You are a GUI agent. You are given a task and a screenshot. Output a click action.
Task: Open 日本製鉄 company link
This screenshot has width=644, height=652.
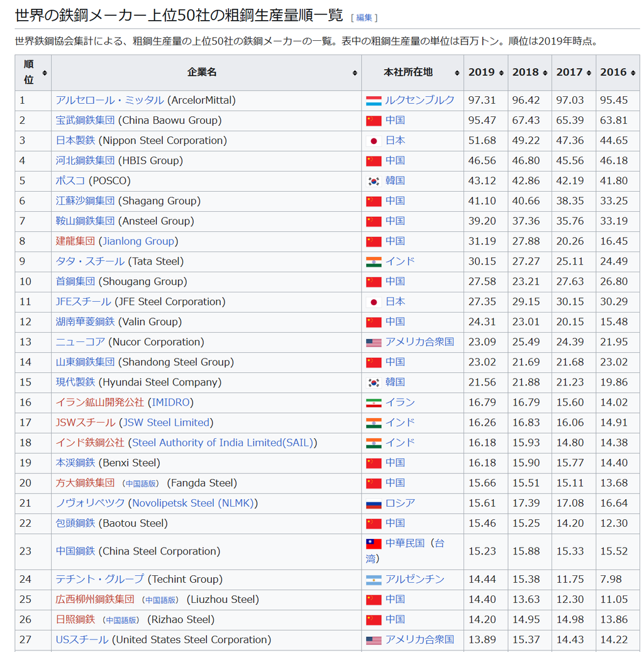[75, 141]
